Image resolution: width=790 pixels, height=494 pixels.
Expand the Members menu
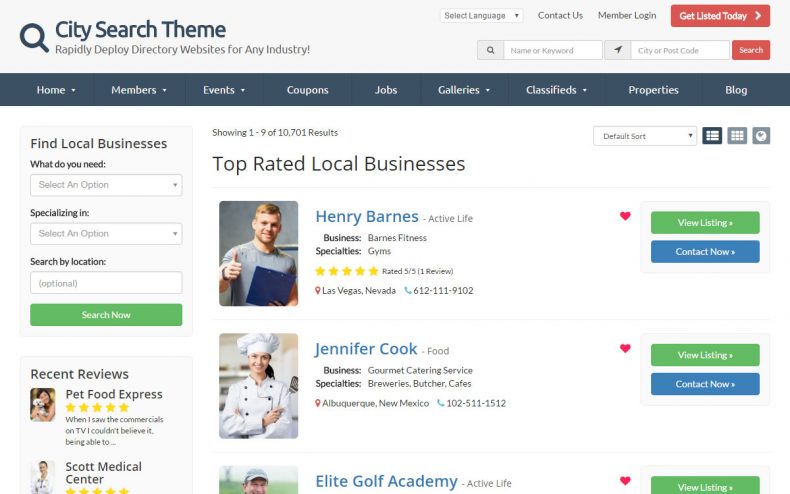139,90
